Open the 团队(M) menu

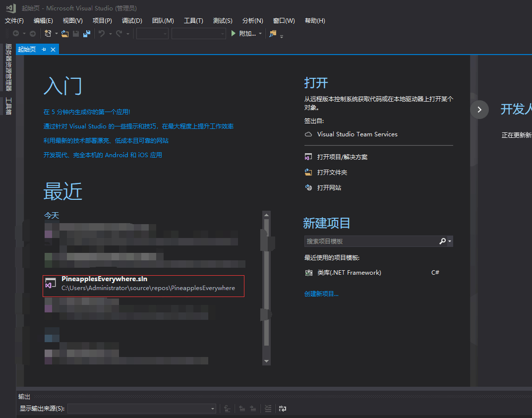click(163, 21)
